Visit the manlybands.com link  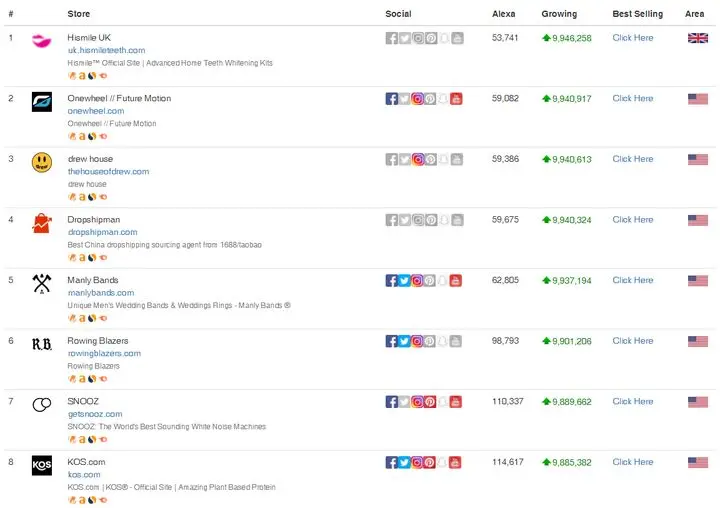coord(101,293)
